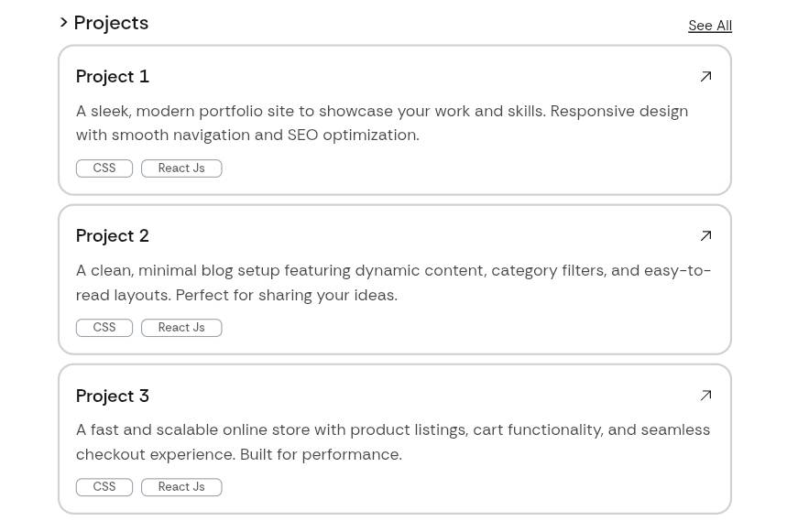
Task: Select the React Js tag under Project 3
Action: point(180,486)
